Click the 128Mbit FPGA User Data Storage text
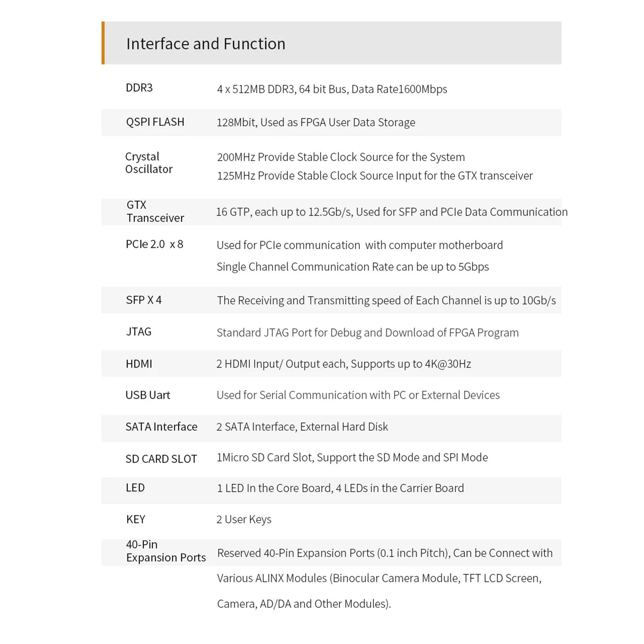 click(316, 122)
